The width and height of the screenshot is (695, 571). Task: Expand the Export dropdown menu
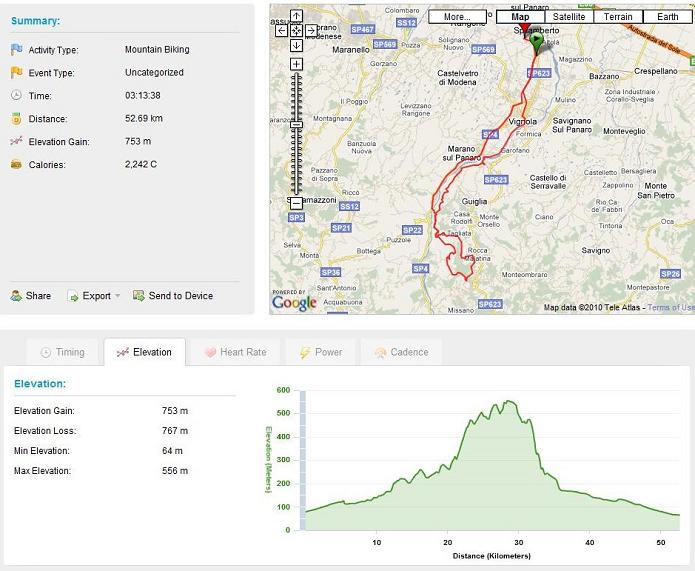(97, 296)
